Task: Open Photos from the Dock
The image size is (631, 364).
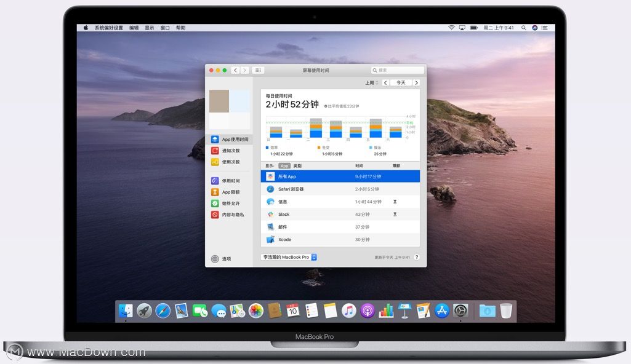Action: (256, 311)
